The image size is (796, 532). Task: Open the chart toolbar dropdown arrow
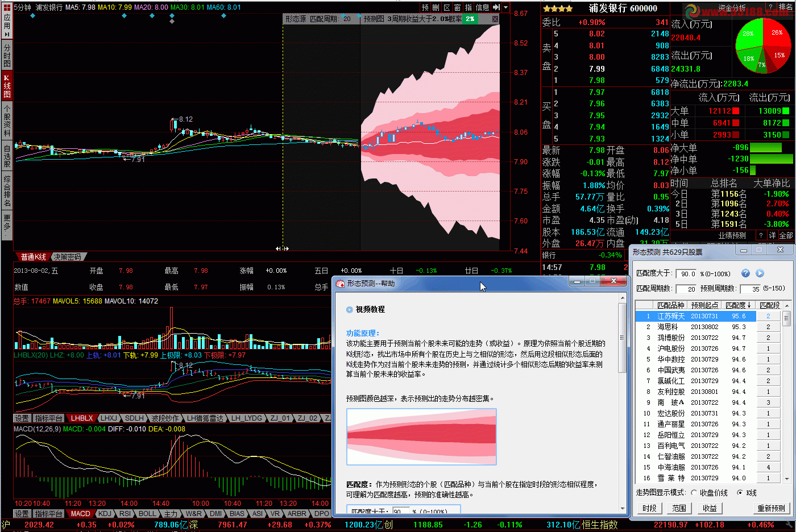(x=506, y=7)
